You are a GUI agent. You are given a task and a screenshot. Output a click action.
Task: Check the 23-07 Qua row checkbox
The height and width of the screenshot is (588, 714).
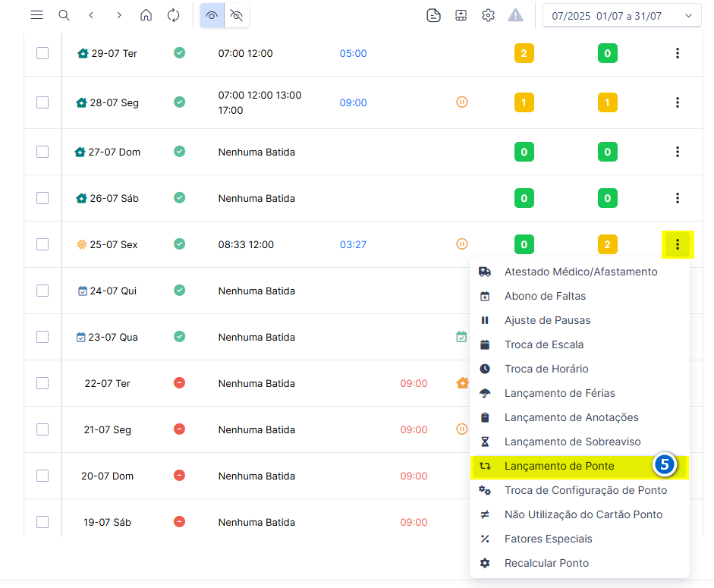[42, 337]
